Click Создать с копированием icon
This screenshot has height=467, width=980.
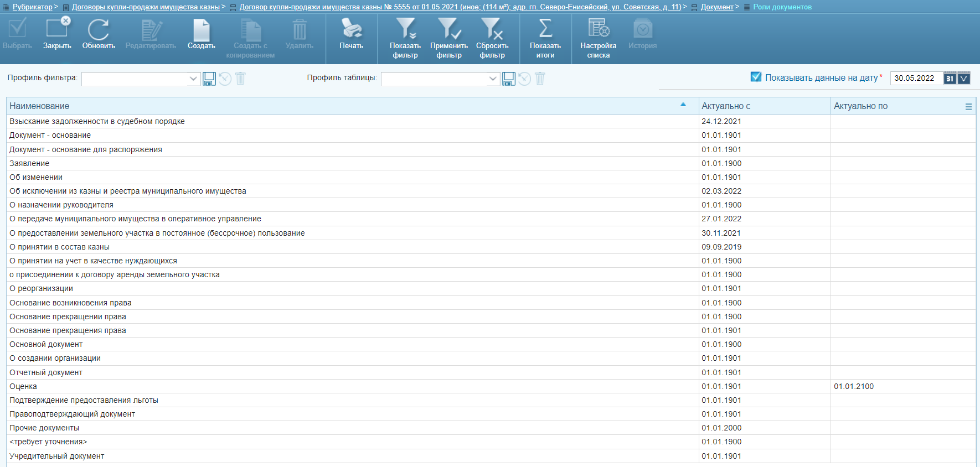(x=250, y=29)
